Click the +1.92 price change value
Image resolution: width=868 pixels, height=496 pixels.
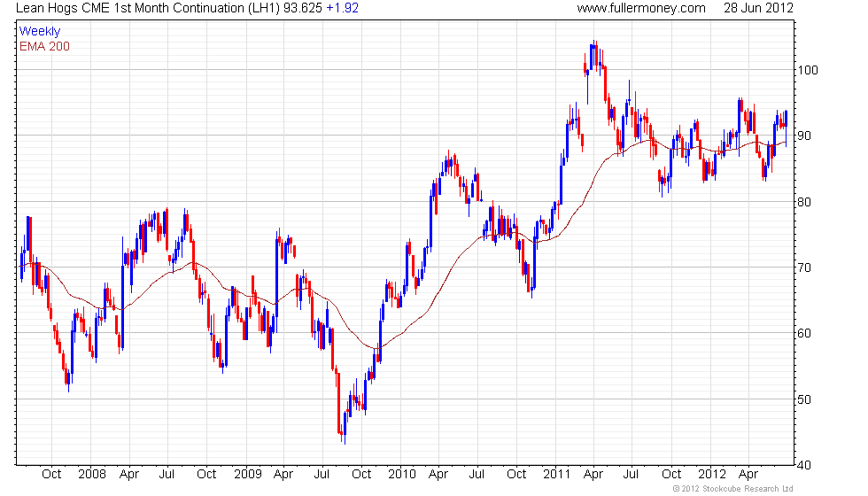point(342,8)
